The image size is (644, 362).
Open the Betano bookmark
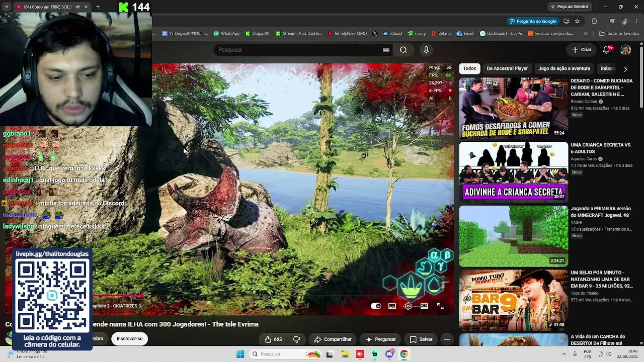coord(441,34)
